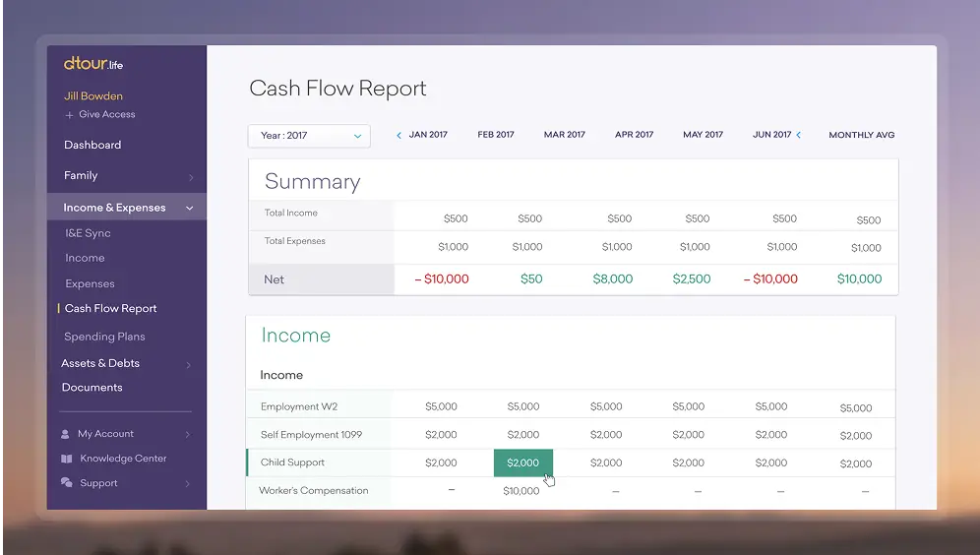Click March Net value $8,000
This screenshot has width=980, height=555.
click(x=612, y=279)
